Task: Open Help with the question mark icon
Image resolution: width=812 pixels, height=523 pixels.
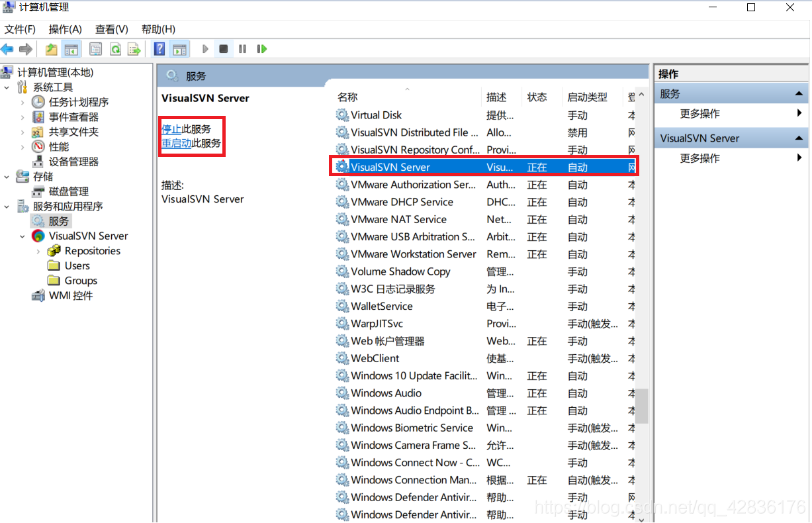Action: point(159,49)
